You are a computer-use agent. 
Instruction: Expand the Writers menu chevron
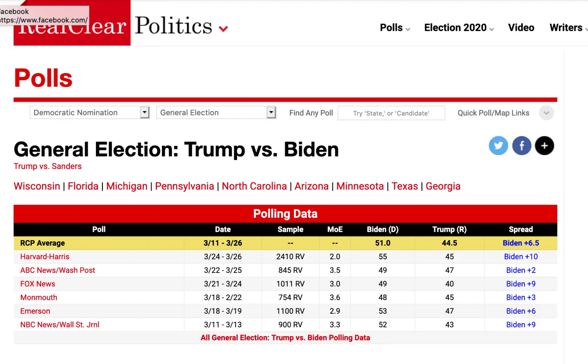point(586,29)
